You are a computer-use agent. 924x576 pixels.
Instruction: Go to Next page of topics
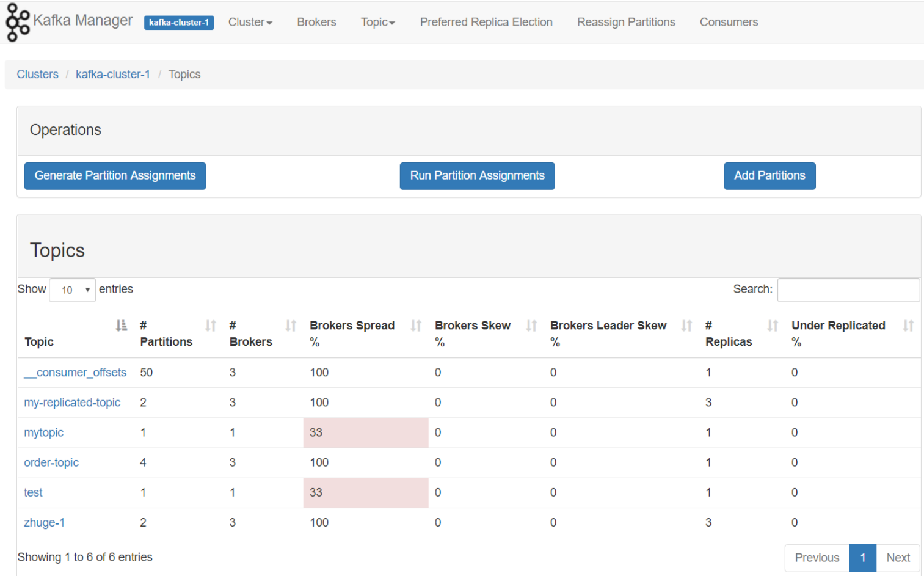point(898,558)
